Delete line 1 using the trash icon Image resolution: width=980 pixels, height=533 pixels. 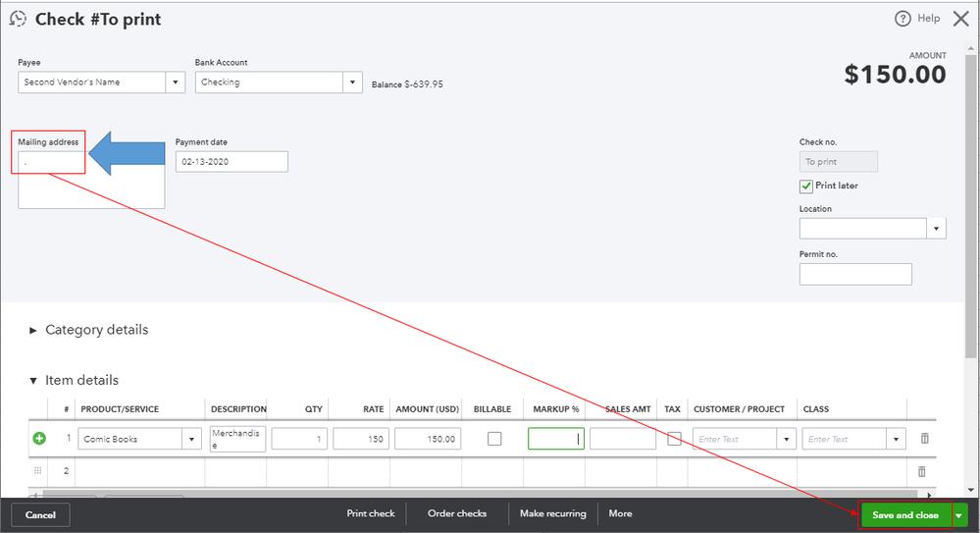[x=924, y=439]
